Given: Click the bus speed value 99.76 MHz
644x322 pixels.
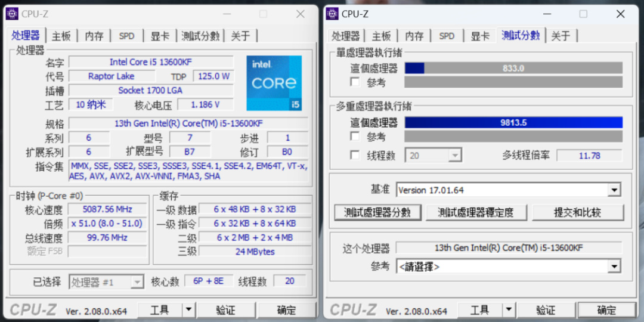Looking at the screenshot, I should [107, 237].
